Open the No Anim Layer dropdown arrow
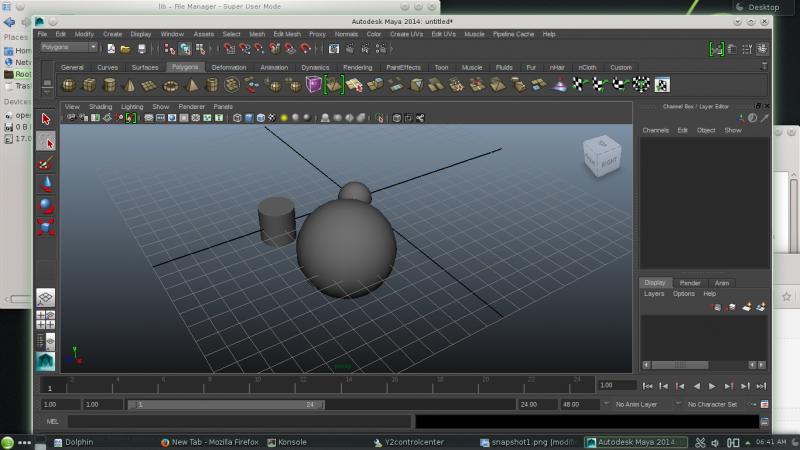800x450 pixels. pos(606,404)
